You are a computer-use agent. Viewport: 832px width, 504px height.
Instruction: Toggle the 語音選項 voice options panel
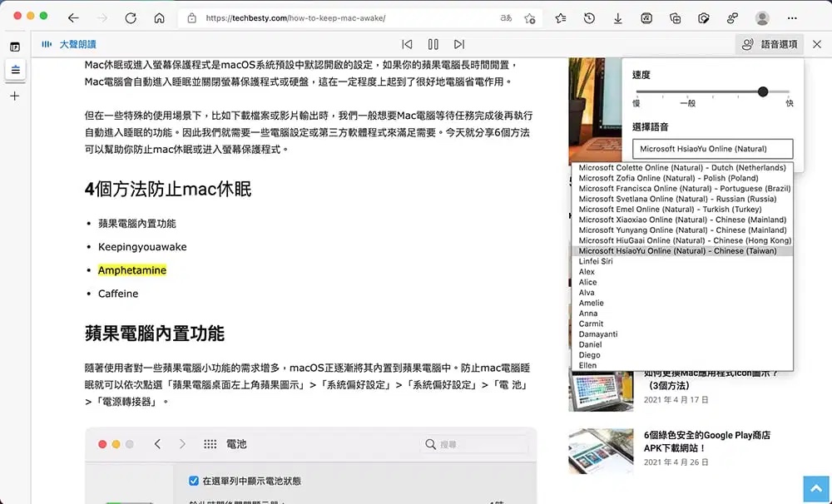point(770,45)
